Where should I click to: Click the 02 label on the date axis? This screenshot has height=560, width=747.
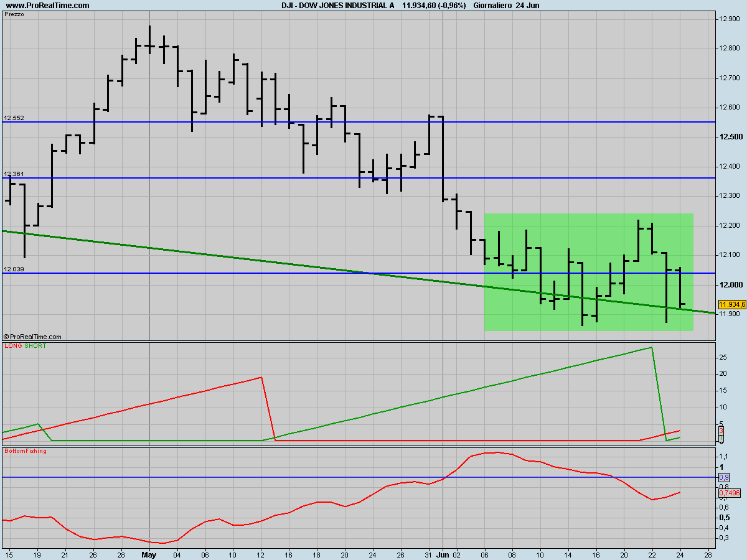tap(457, 554)
